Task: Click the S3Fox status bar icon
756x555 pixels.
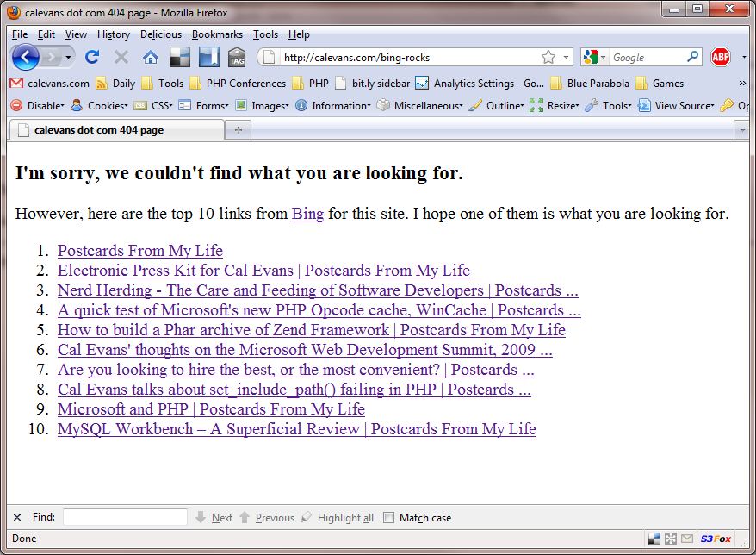Action: [716, 539]
